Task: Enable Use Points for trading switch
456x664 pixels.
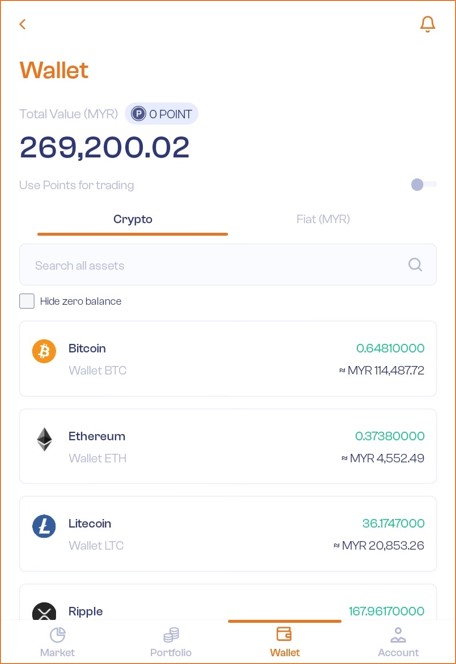Action: (423, 185)
